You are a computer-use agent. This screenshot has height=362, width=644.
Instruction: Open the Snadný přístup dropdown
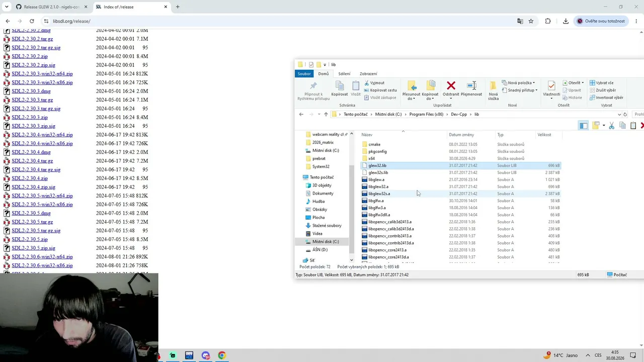click(520, 90)
